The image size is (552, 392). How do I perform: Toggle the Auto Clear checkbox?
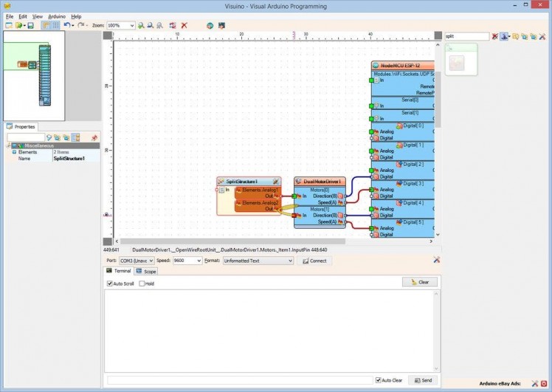pyautogui.click(x=379, y=380)
